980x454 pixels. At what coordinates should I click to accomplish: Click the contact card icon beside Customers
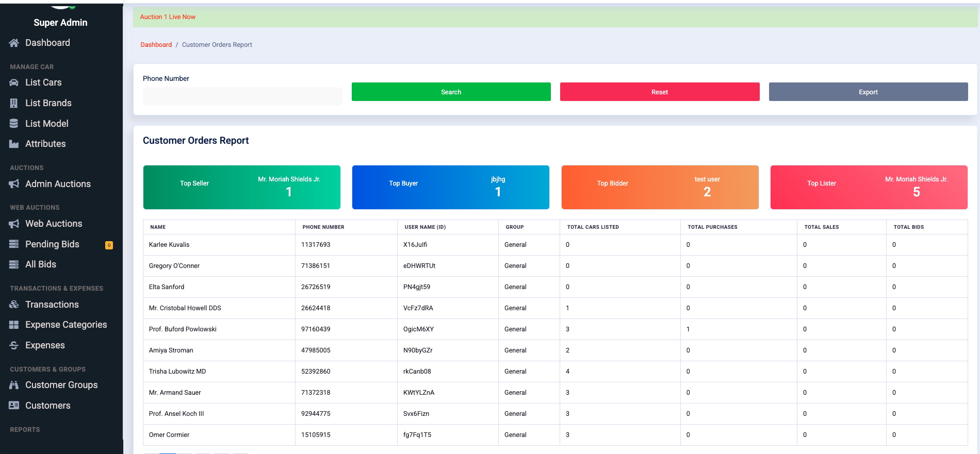click(x=14, y=406)
